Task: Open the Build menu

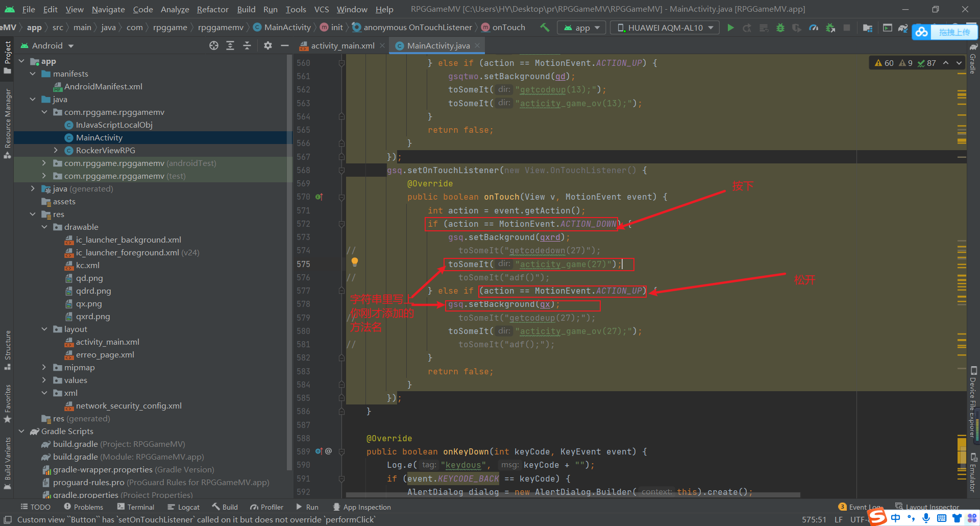Action: point(246,9)
